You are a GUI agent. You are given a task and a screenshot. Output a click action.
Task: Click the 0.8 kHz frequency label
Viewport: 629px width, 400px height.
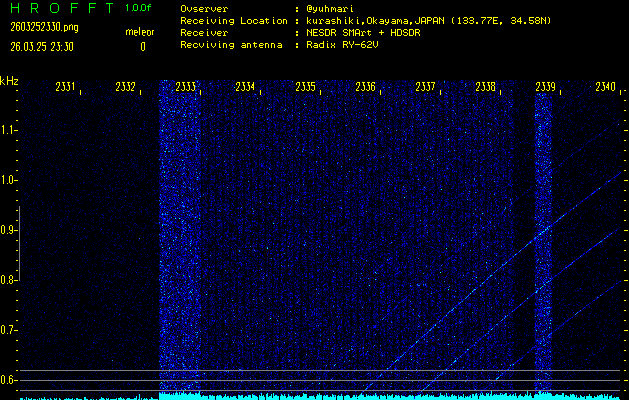point(9,280)
